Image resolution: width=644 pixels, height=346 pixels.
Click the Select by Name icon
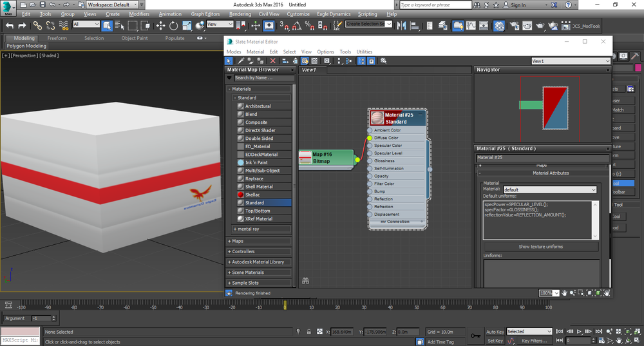click(119, 26)
